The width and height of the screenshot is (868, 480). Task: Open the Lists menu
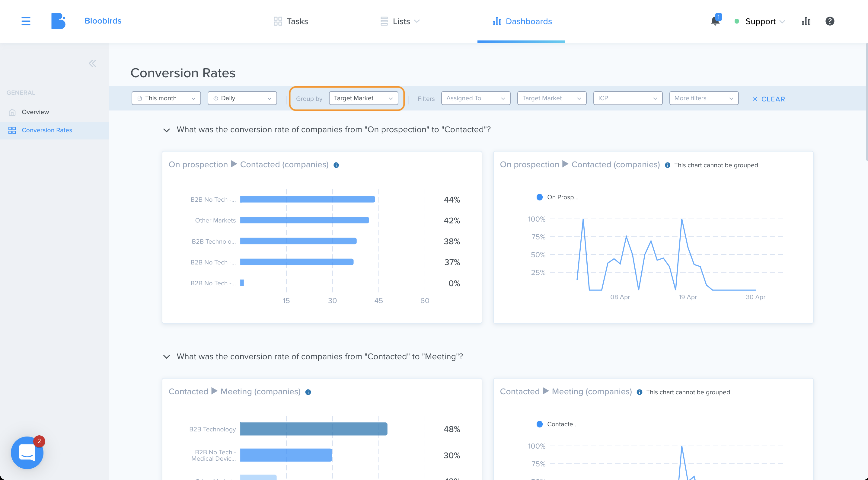[x=400, y=21]
